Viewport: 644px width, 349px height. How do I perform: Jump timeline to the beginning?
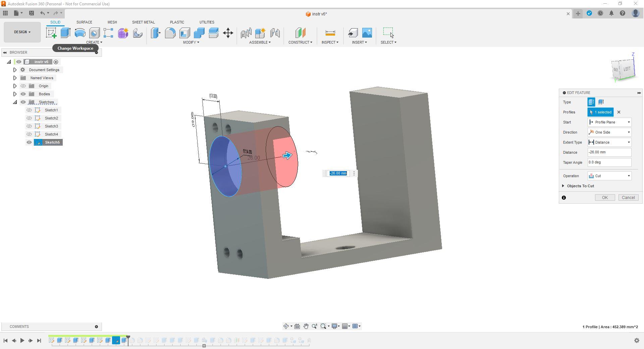click(5, 341)
